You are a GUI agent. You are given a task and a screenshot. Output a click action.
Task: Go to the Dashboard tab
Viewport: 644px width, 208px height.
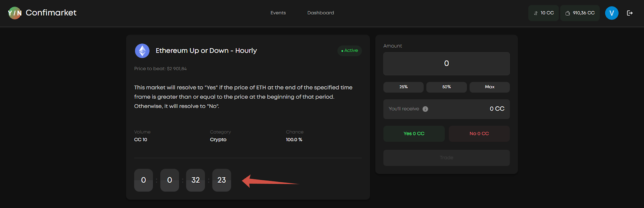click(x=320, y=13)
